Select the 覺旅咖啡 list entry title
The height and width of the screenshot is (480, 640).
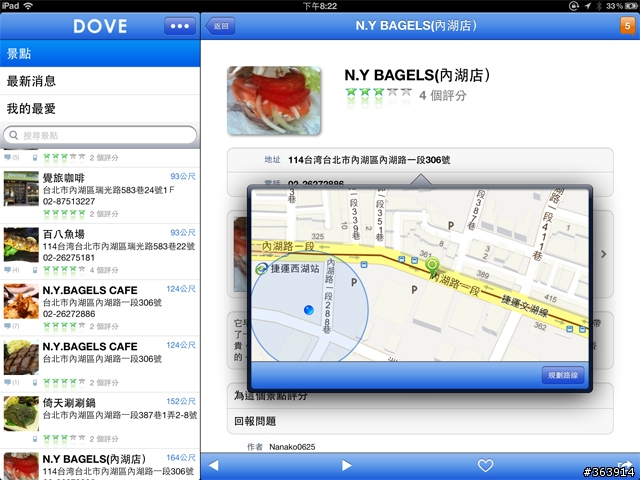click(x=64, y=178)
